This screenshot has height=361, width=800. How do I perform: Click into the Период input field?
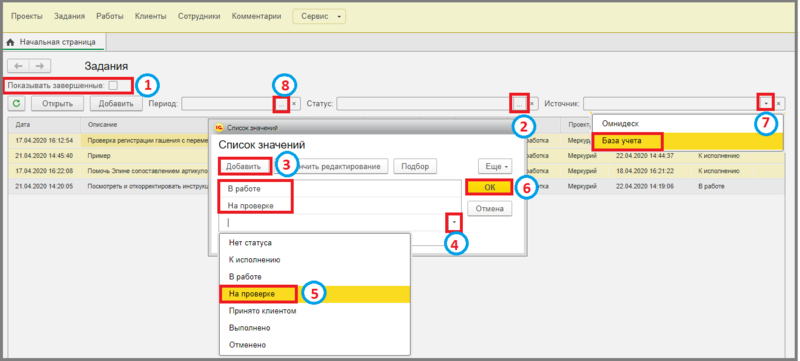(228, 104)
